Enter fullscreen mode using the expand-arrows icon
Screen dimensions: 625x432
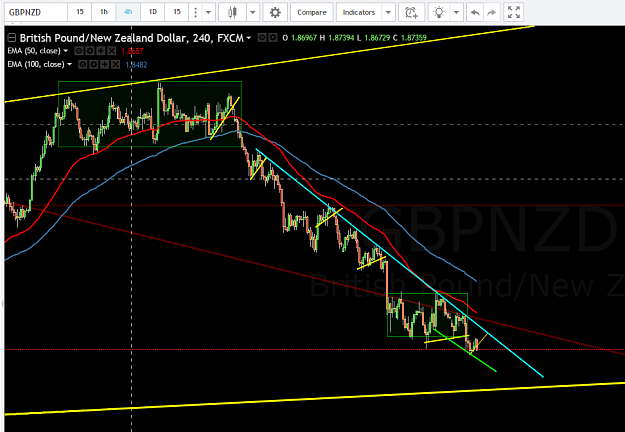click(x=514, y=12)
